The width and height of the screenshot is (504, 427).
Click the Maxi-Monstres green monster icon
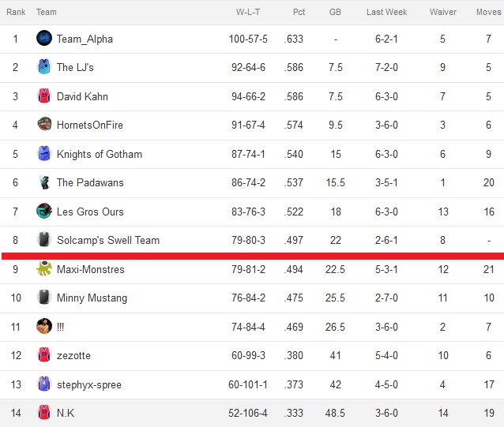coord(44,268)
